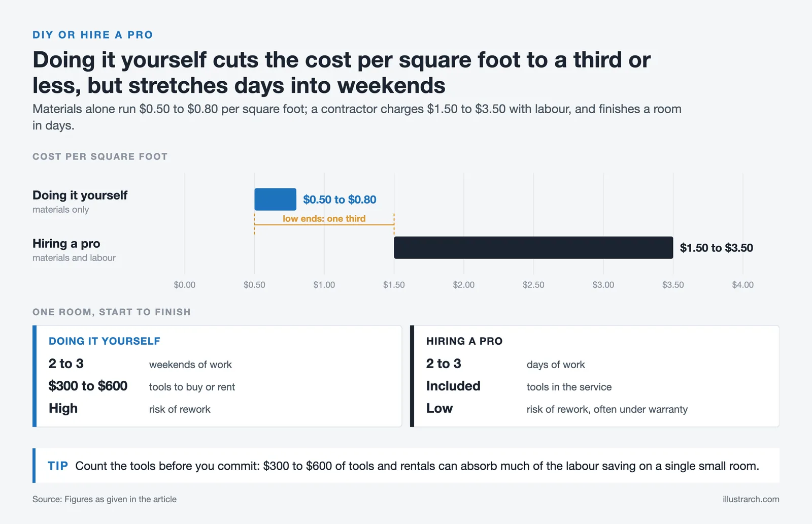Viewport: 812px width, 524px height.
Task: Click 'tools to buy or rent' text
Action: coord(192,387)
